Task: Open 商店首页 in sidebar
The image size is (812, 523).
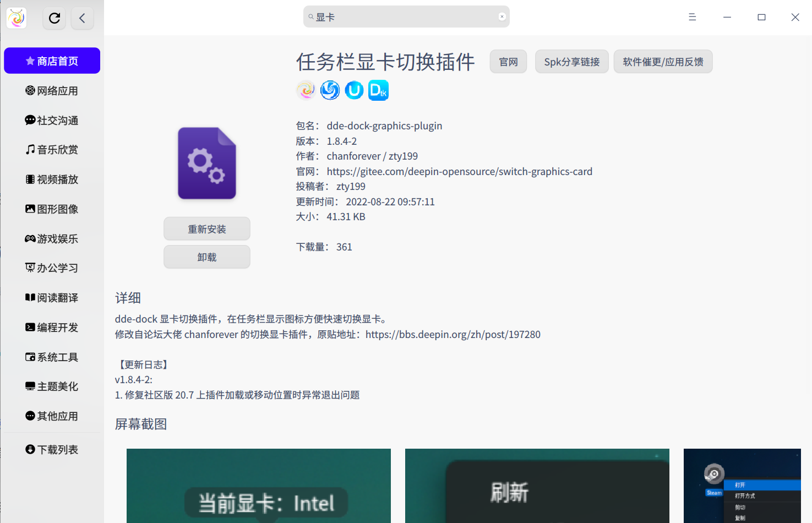Action: [52, 61]
